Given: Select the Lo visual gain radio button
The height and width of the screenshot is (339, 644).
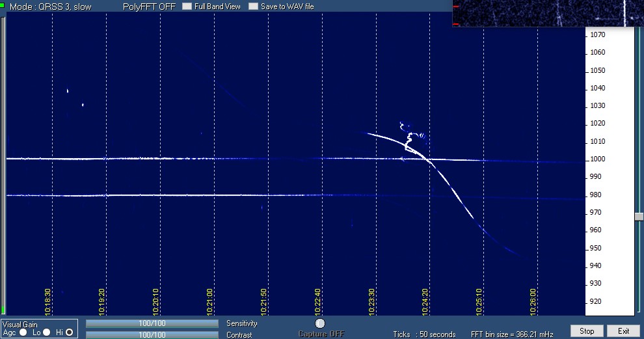Looking at the screenshot, I should (46, 332).
